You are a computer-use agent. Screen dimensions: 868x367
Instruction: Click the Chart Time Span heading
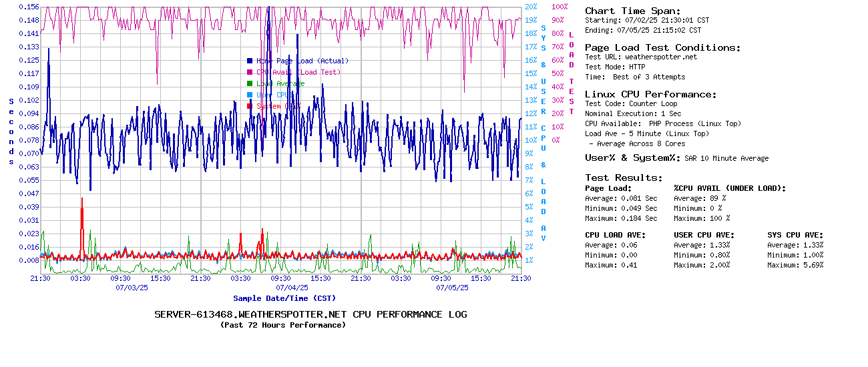click(632, 11)
